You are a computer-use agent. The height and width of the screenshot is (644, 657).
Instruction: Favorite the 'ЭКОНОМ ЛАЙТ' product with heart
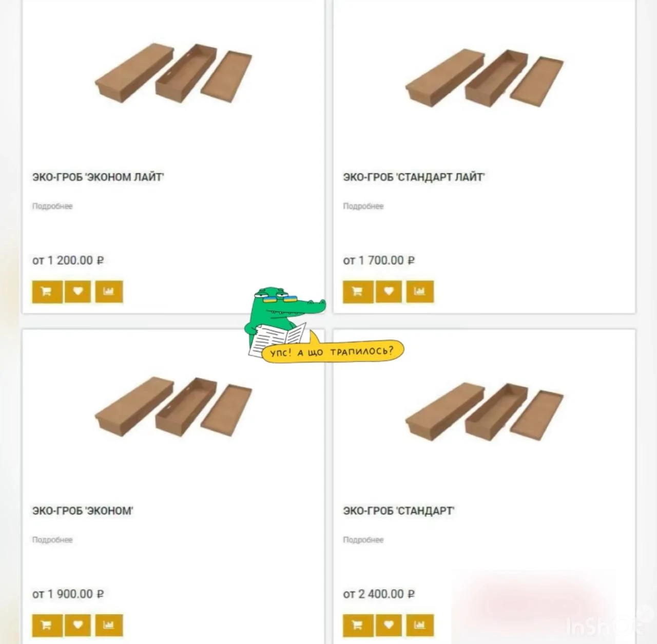78,292
